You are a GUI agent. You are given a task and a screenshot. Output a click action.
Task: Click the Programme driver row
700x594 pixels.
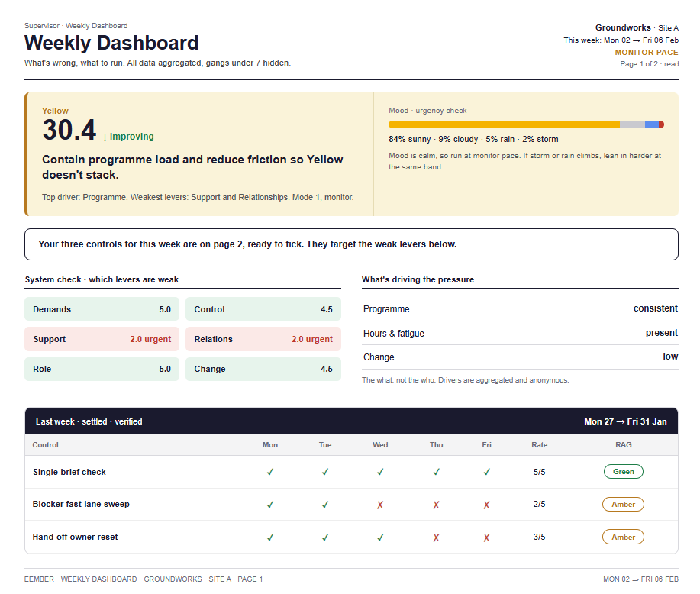pos(520,308)
